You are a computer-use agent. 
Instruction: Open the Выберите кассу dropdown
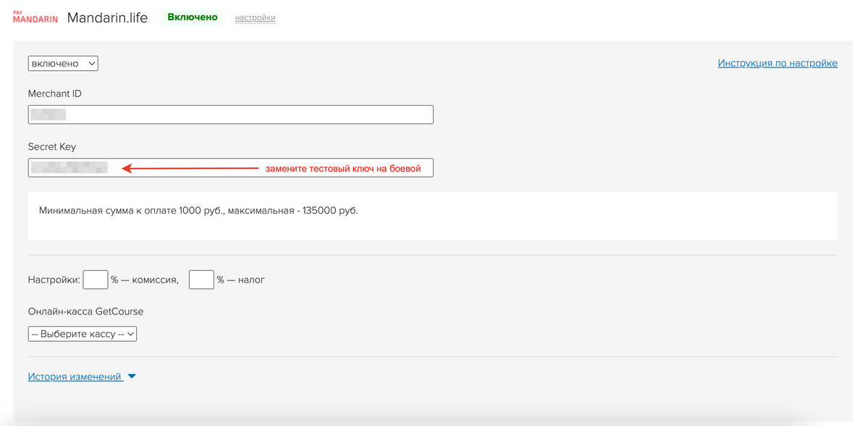pyautogui.click(x=82, y=334)
